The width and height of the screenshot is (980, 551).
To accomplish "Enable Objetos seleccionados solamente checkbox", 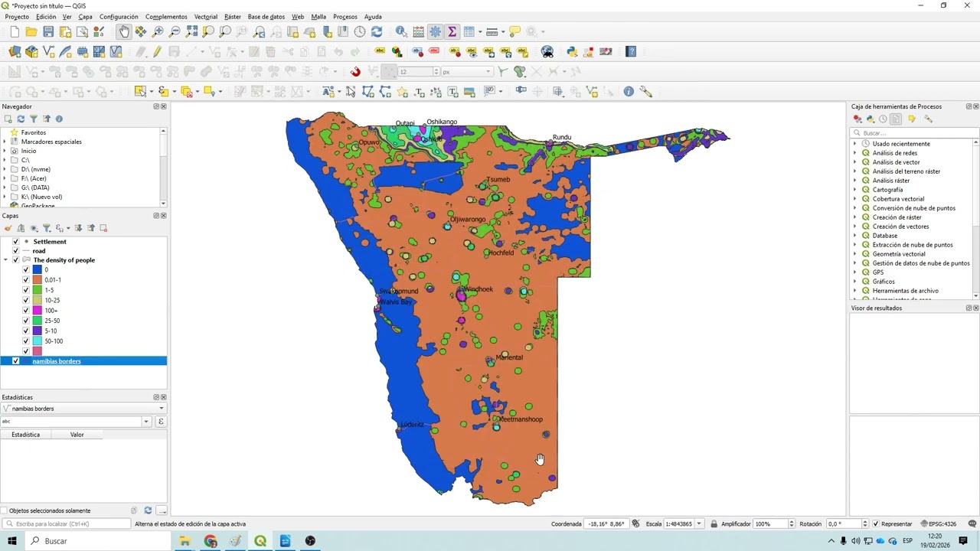I will [5, 510].
